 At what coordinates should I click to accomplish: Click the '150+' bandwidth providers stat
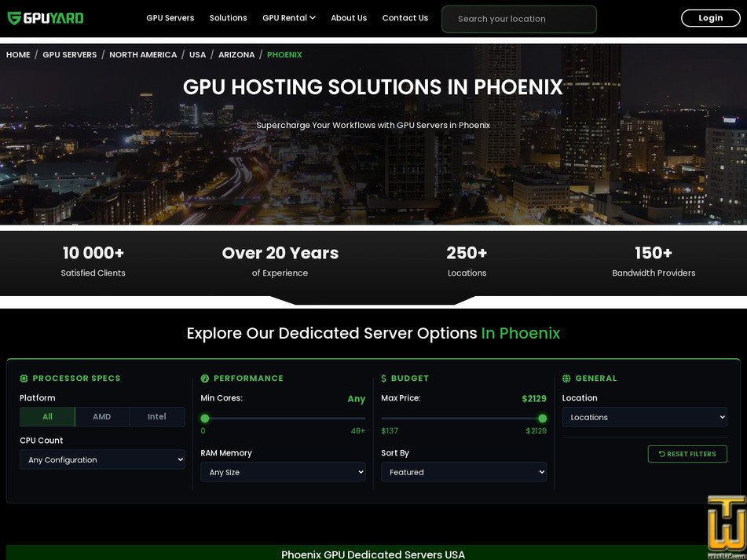654,253
